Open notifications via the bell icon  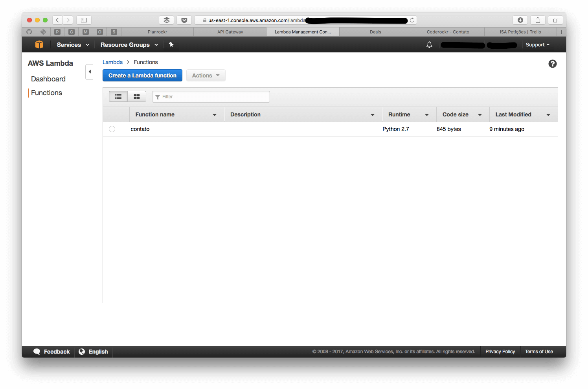tap(429, 44)
